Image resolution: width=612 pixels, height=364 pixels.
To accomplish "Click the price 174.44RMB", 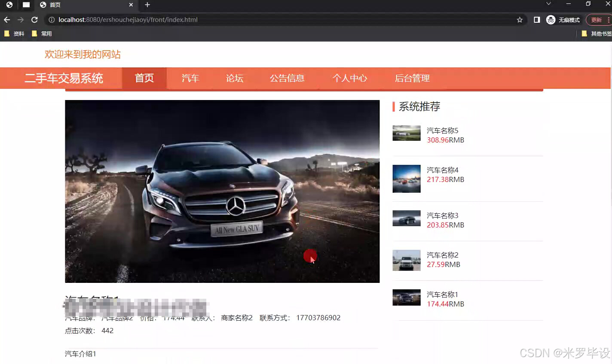I will click(445, 304).
